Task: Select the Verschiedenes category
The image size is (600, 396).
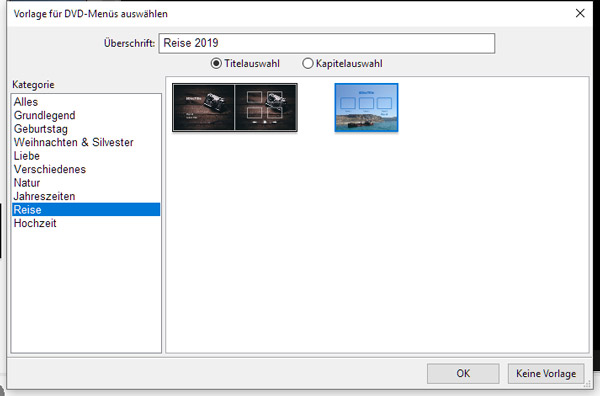Action: pyautogui.click(x=86, y=169)
